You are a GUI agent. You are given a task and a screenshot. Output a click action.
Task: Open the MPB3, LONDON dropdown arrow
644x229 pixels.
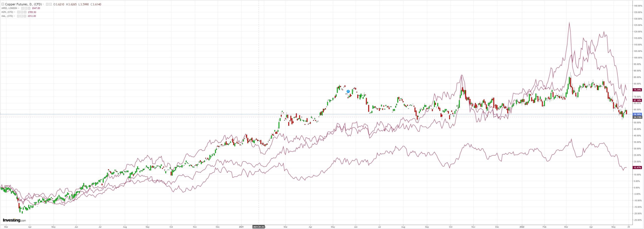click(x=19, y=8)
